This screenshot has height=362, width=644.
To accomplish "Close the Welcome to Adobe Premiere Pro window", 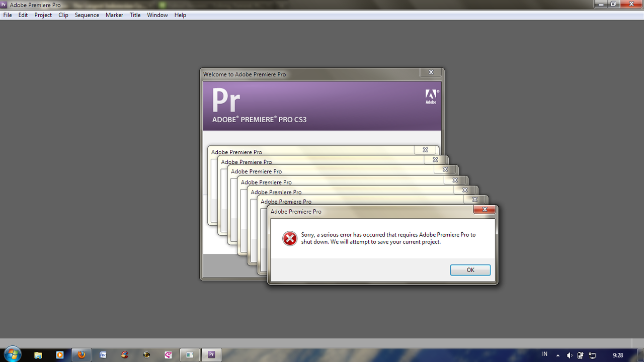I will pos(431,72).
